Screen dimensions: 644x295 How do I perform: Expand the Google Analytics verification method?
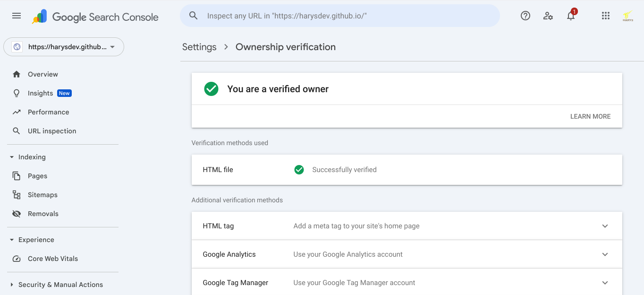[x=407, y=254]
